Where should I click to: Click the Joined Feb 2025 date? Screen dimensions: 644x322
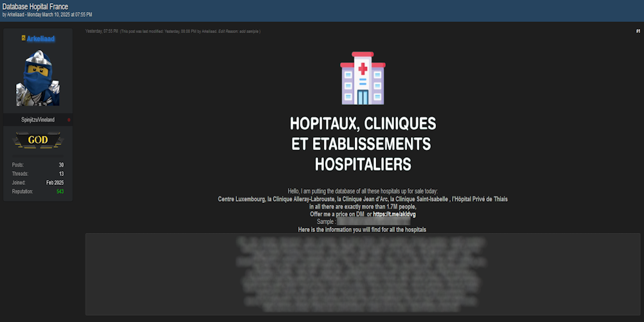click(55, 183)
